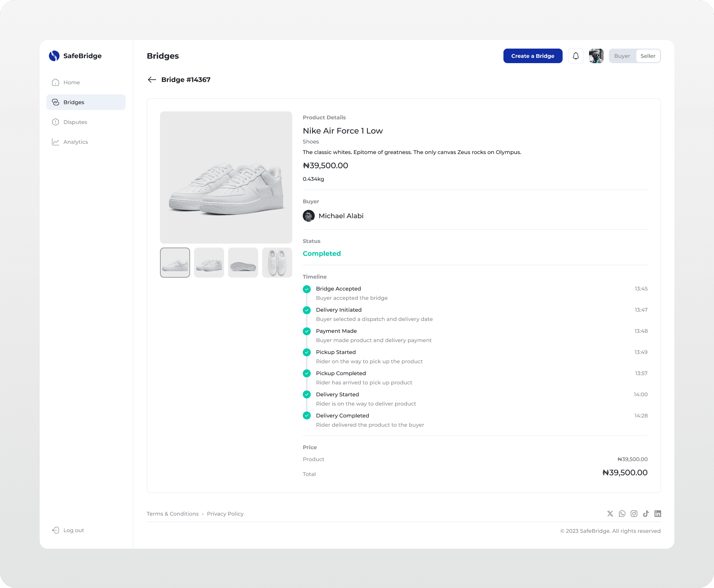Click Log out in the sidebar
The width and height of the screenshot is (714, 588).
pos(73,530)
